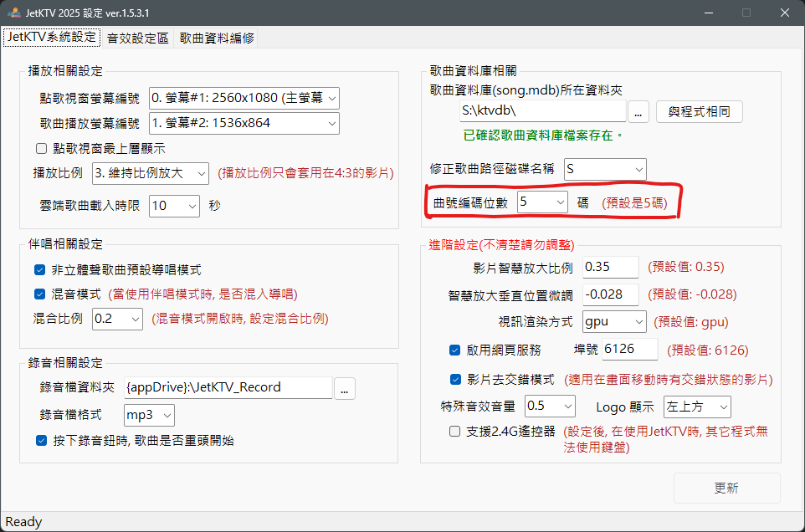Image resolution: width=805 pixels, height=532 pixels.
Task: Enable 支援2.4G遙控器 checkbox
Action: [454, 431]
